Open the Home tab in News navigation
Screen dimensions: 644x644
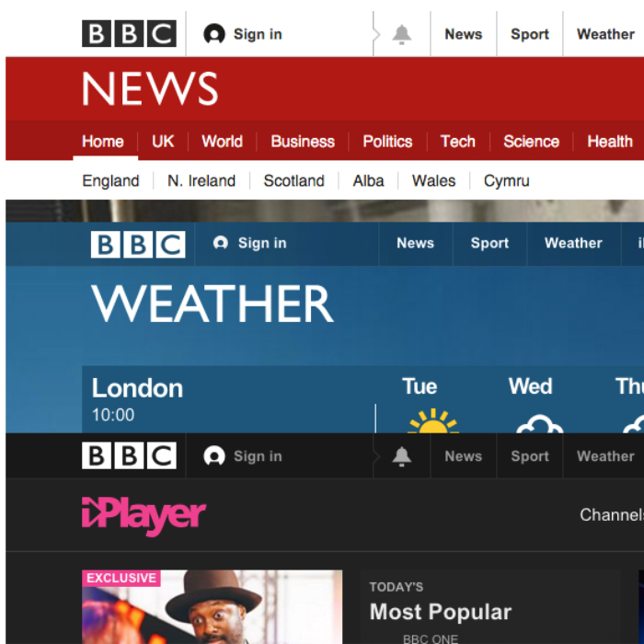click(x=102, y=142)
